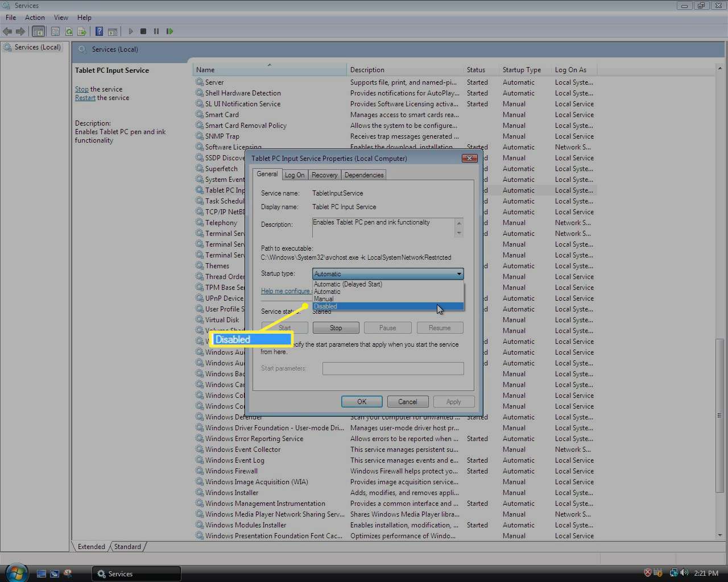Open the blue Help toolbar icon

tap(100, 31)
